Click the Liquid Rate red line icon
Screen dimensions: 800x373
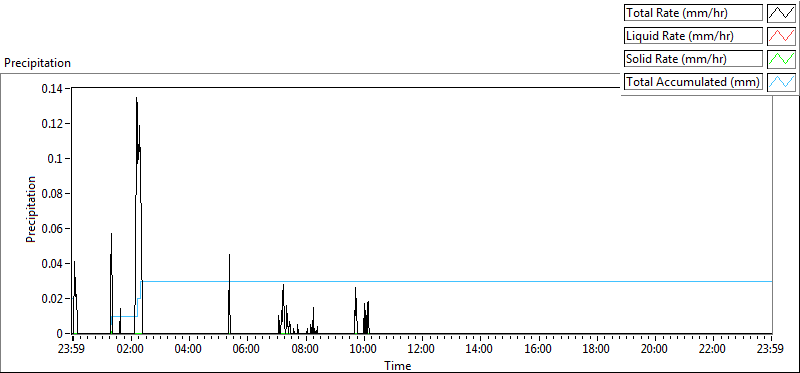[x=781, y=36]
